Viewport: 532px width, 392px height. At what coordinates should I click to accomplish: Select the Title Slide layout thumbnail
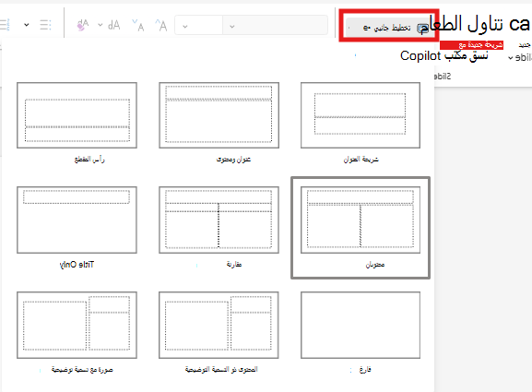(x=361, y=115)
